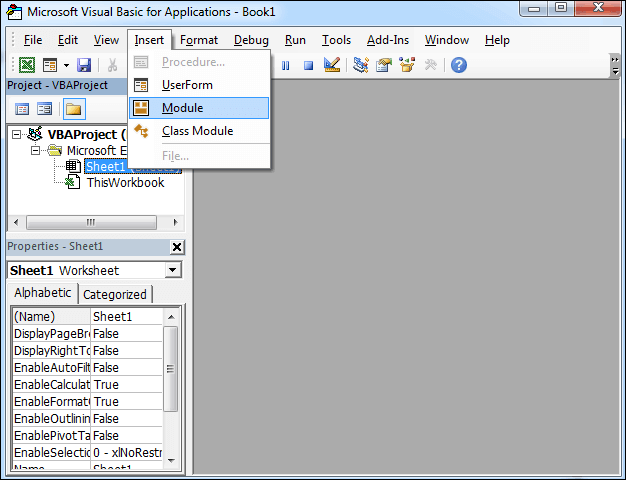Close the open Insert menu
The image size is (626, 480).
[149, 40]
